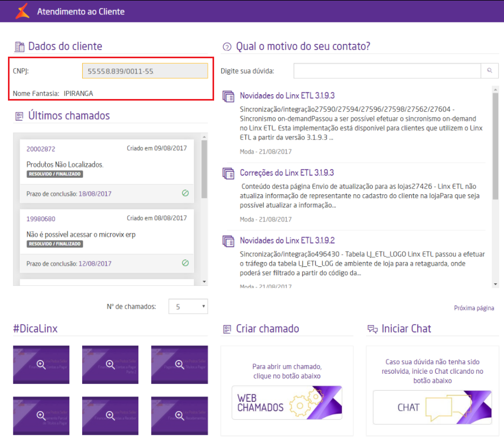504x441 pixels.
Task: Click the question mark icon beside motivo heading
Action: [x=227, y=47]
